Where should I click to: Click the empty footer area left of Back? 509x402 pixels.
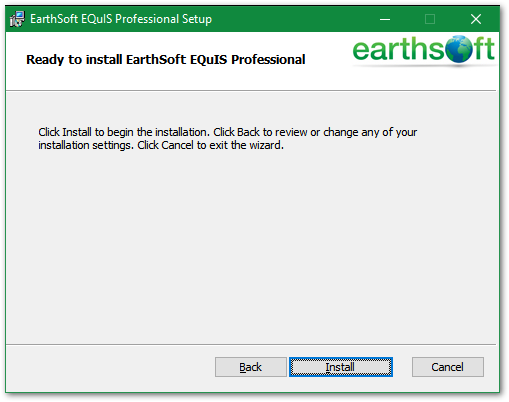110,367
